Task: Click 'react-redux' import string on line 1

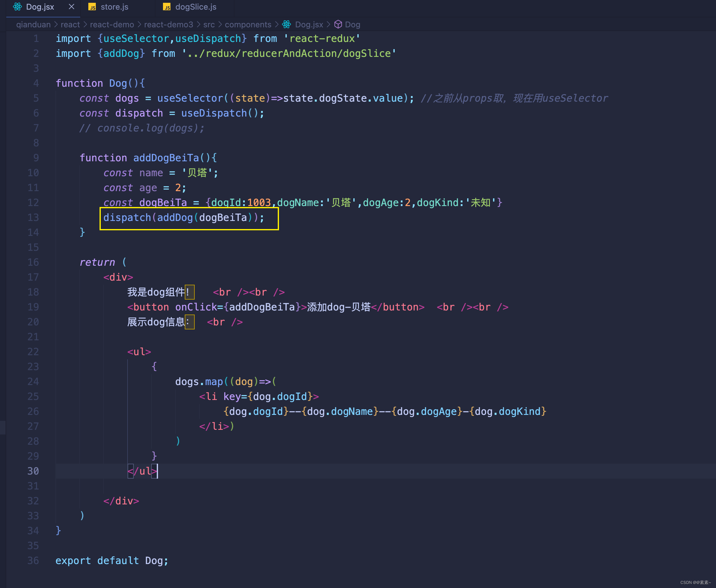Action: [x=322, y=39]
